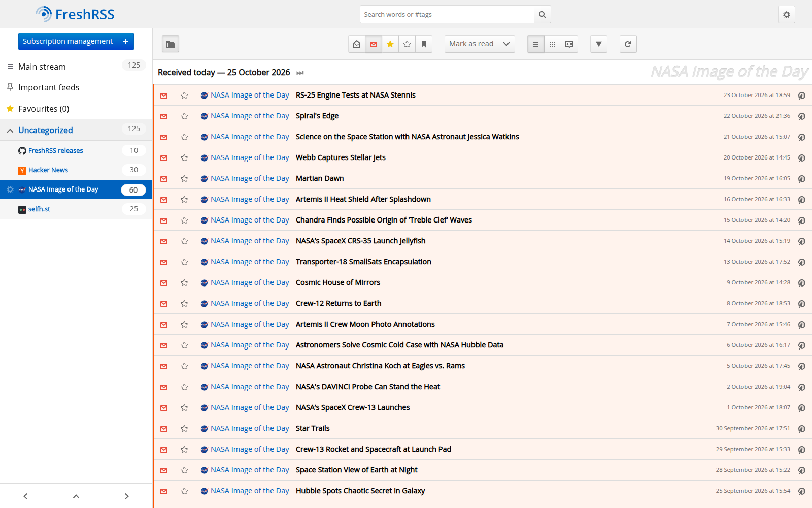The width and height of the screenshot is (812, 508).
Task: Switch to reader view
Action: coord(569,44)
